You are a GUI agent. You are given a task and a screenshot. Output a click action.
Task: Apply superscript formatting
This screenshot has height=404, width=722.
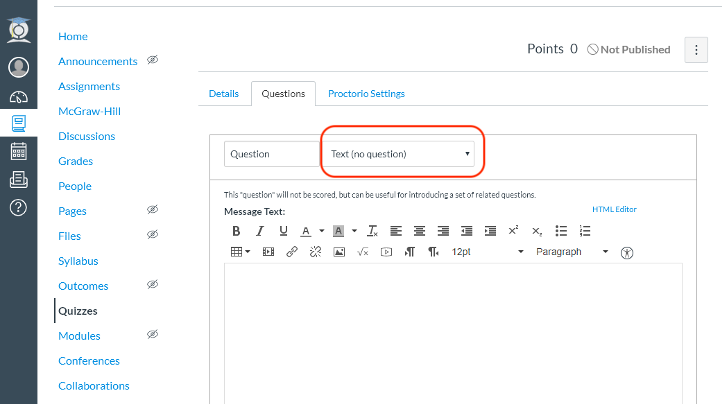[513, 230]
